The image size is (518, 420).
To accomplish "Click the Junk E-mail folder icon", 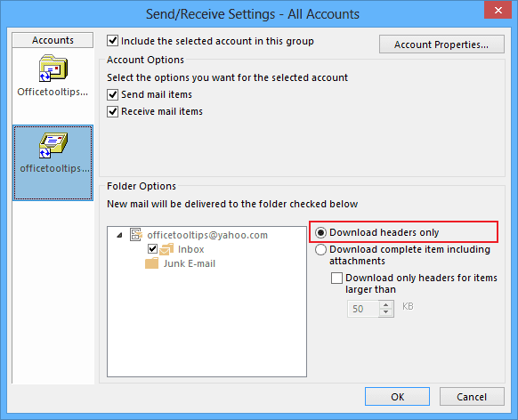I will click(151, 263).
